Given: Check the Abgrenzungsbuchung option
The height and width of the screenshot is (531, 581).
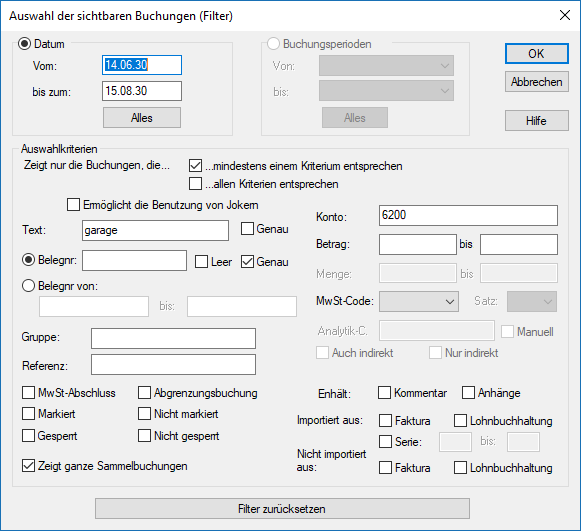Looking at the screenshot, I should coord(145,393).
